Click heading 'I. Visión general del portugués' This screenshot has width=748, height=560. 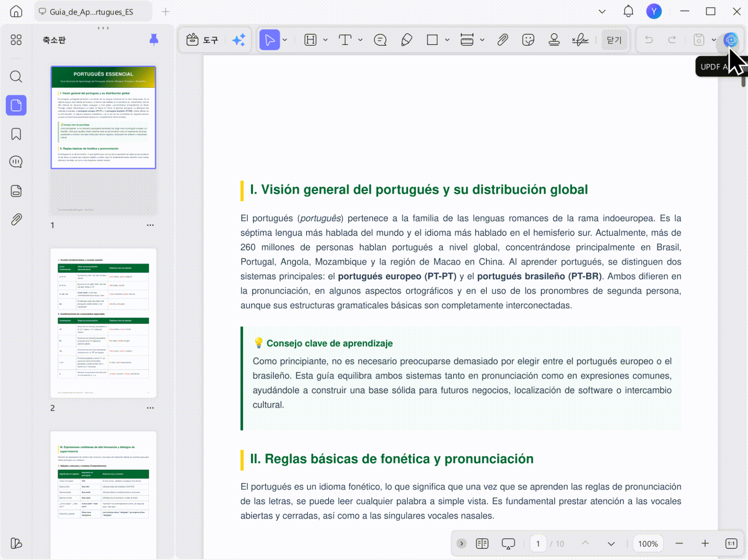point(419,190)
